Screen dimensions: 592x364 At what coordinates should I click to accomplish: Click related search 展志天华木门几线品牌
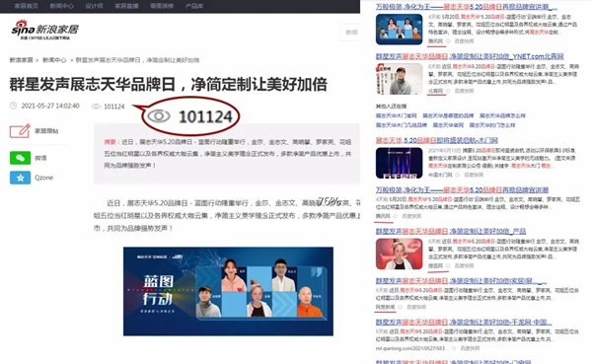[x=401, y=125]
